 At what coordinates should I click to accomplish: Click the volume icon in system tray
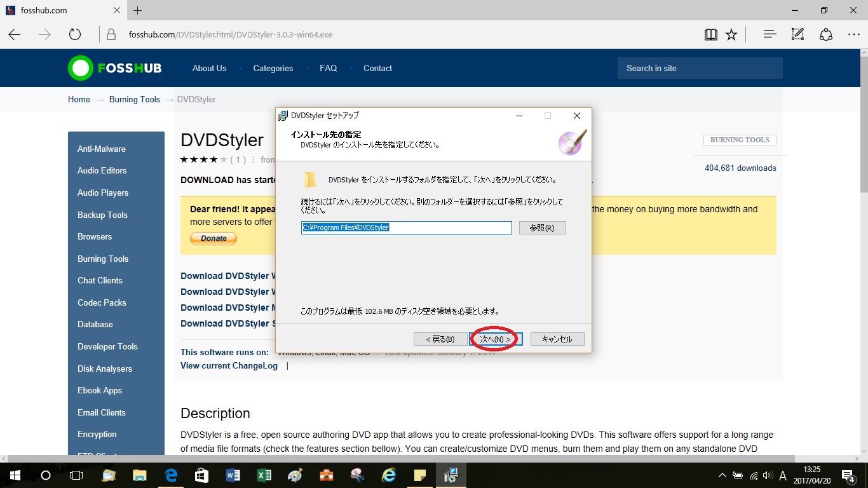point(768,475)
